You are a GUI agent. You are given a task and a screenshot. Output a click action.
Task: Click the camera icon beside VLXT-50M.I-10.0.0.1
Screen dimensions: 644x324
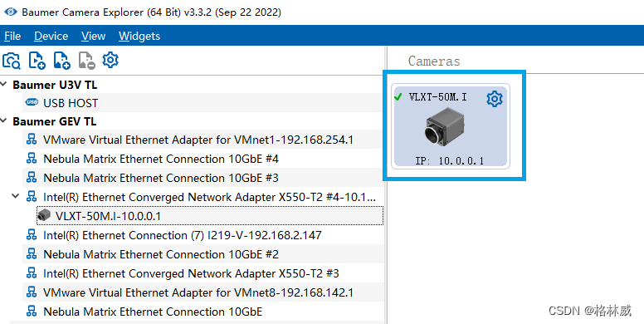pos(44,214)
